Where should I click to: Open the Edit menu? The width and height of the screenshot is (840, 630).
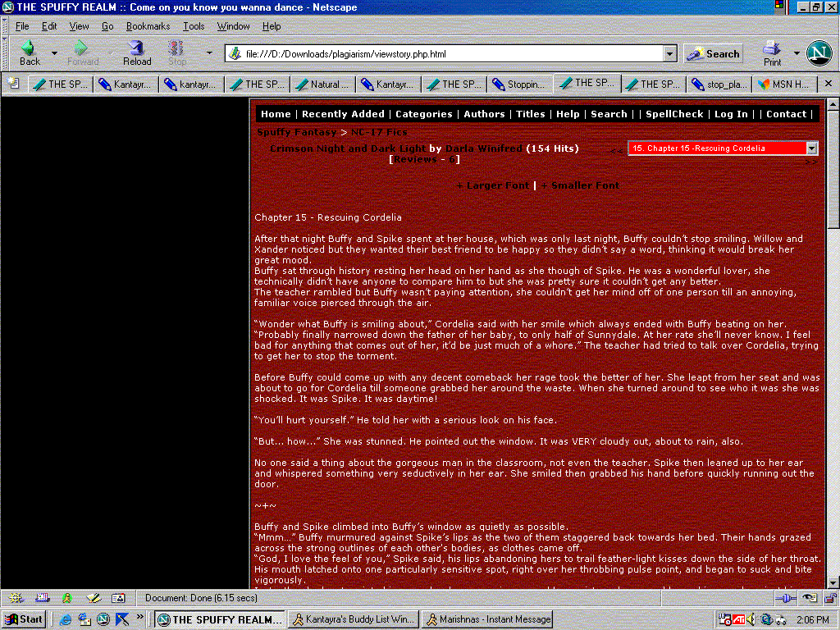click(49, 26)
